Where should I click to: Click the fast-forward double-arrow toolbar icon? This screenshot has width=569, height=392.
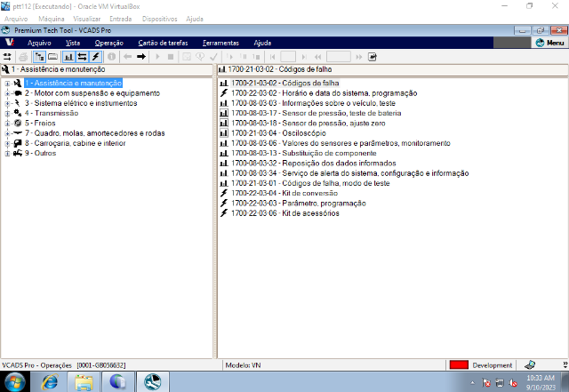pos(359,57)
